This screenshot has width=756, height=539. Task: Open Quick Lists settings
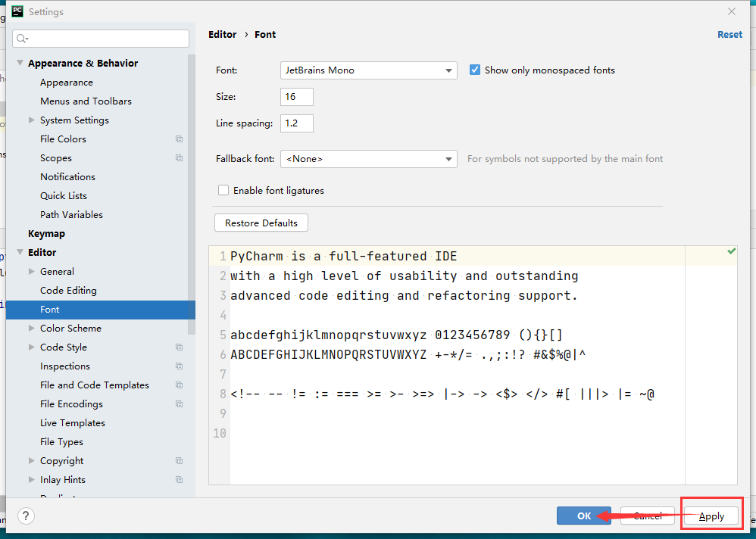click(x=64, y=195)
